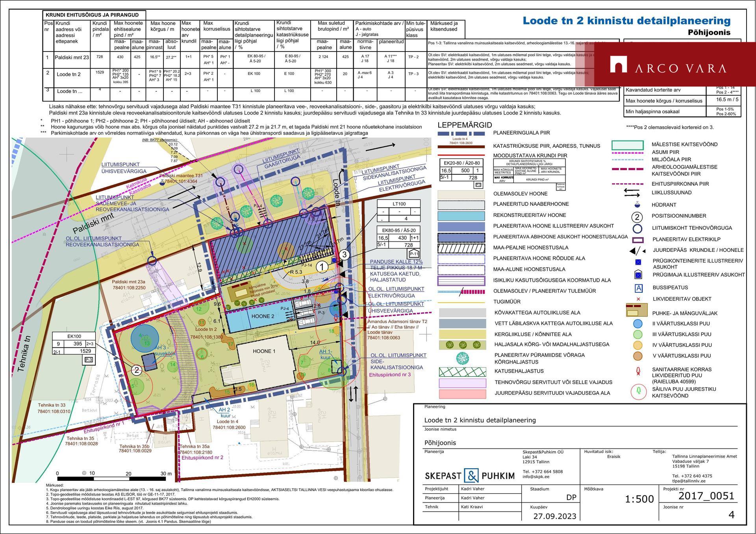Click the 'HOONE 2' label on the map
The height and width of the screenshot is (534, 756).
[x=263, y=316]
